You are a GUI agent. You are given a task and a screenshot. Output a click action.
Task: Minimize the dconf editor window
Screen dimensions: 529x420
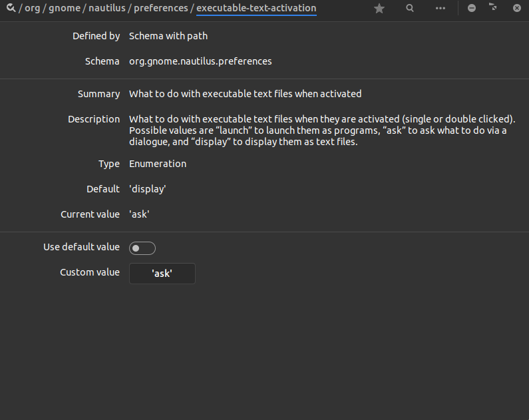(472, 8)
